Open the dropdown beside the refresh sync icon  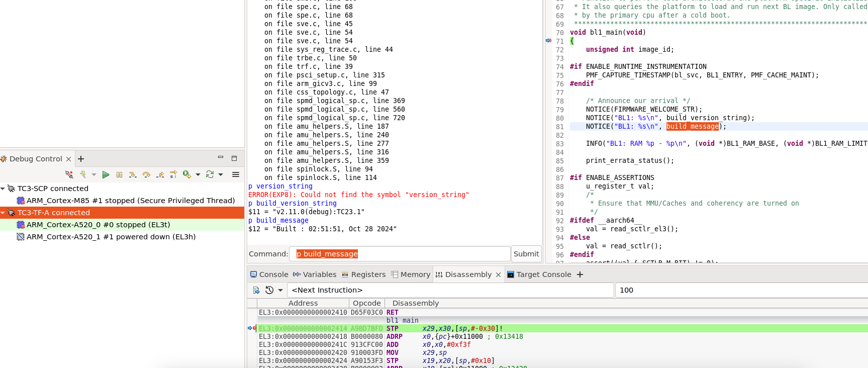[x=221, y=174]
